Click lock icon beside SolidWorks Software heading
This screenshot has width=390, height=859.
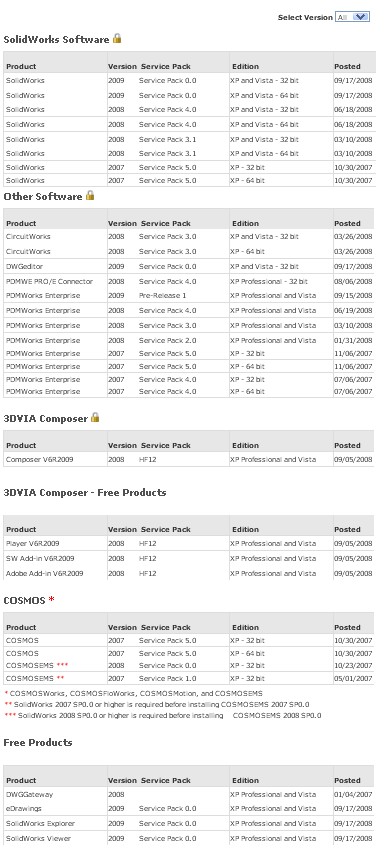(117, 38)
